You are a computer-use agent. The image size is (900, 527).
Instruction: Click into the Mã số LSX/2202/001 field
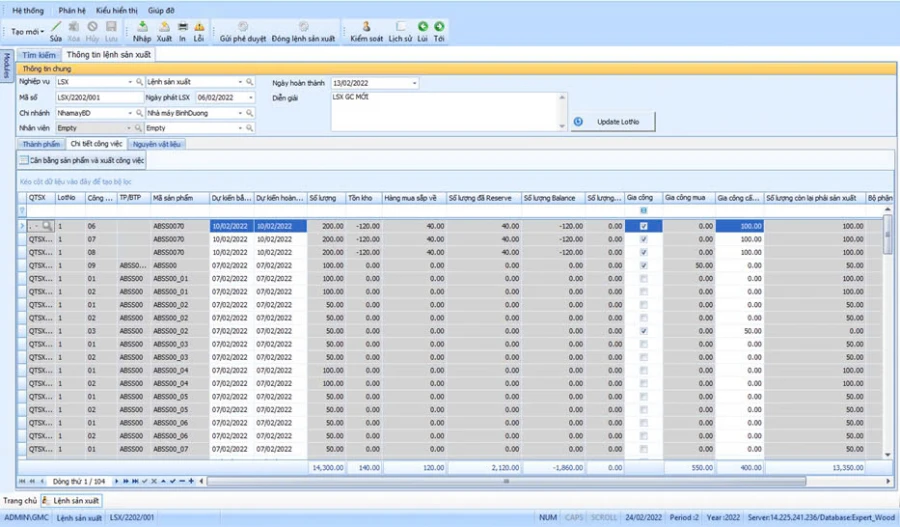coord(99,98)
